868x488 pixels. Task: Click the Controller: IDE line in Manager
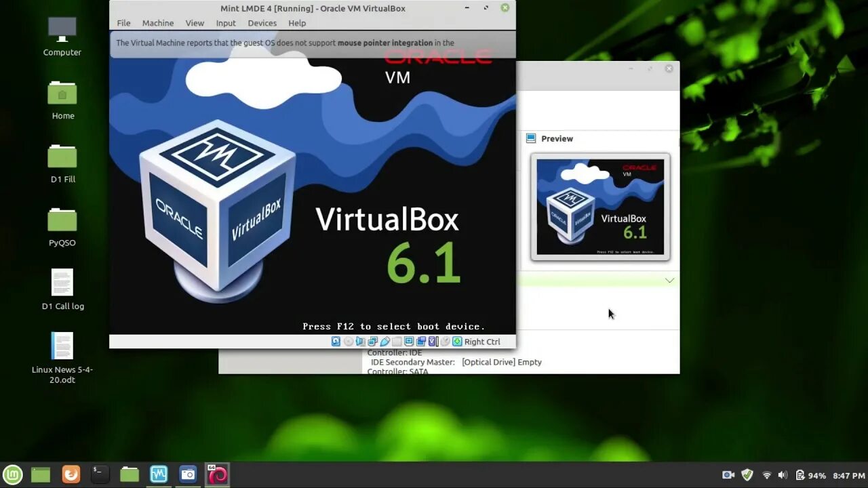(x=395, y=352)
